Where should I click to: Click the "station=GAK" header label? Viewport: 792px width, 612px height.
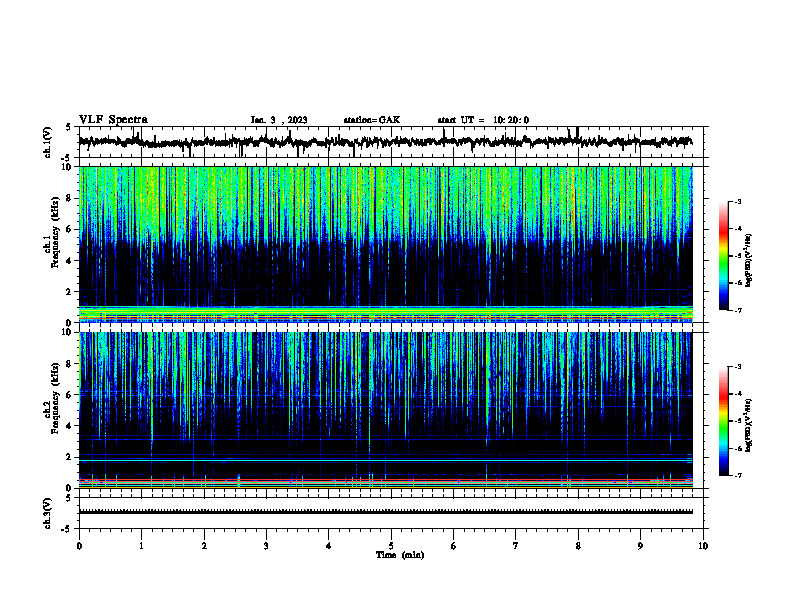372,120
